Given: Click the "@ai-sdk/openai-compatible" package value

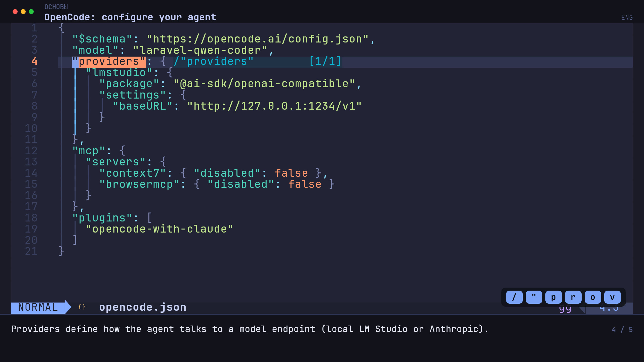Looking at the screenshot, I should (264, 84).
